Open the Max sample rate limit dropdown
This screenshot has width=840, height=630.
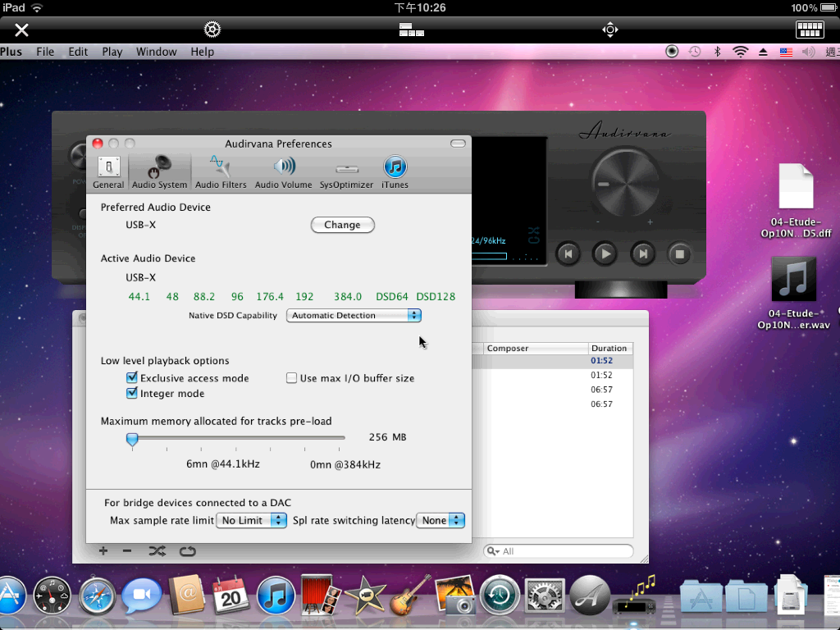(251, 520)
